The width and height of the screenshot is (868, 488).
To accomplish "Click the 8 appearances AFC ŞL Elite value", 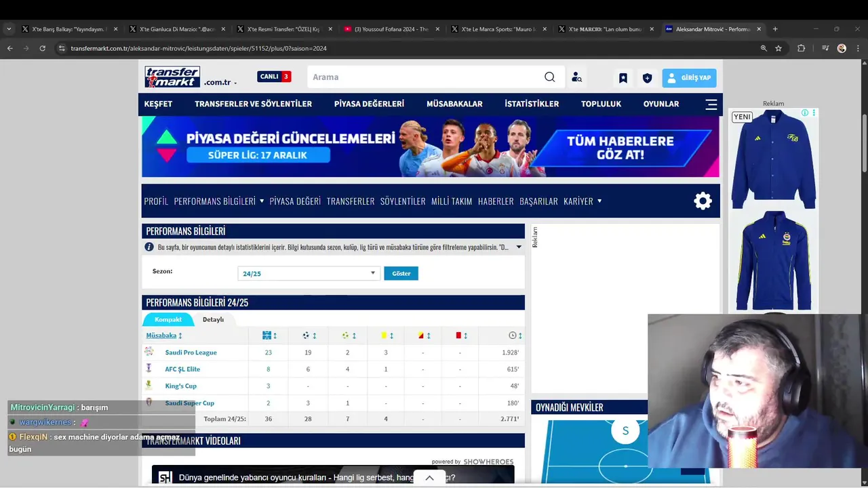I will 269,369.
